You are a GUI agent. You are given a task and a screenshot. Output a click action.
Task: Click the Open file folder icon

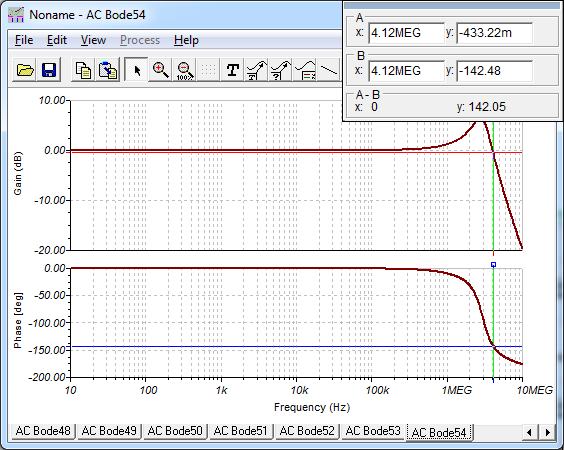point(25,69)
